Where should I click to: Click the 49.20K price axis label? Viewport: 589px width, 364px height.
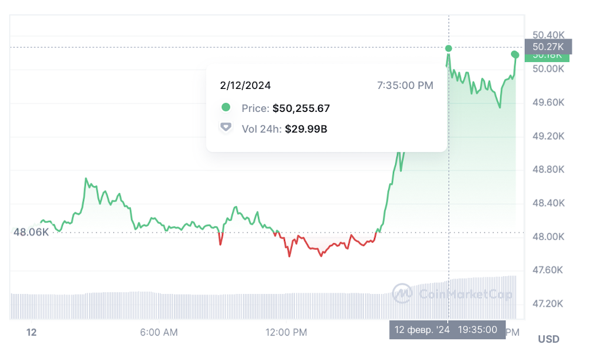pos(548,136)
